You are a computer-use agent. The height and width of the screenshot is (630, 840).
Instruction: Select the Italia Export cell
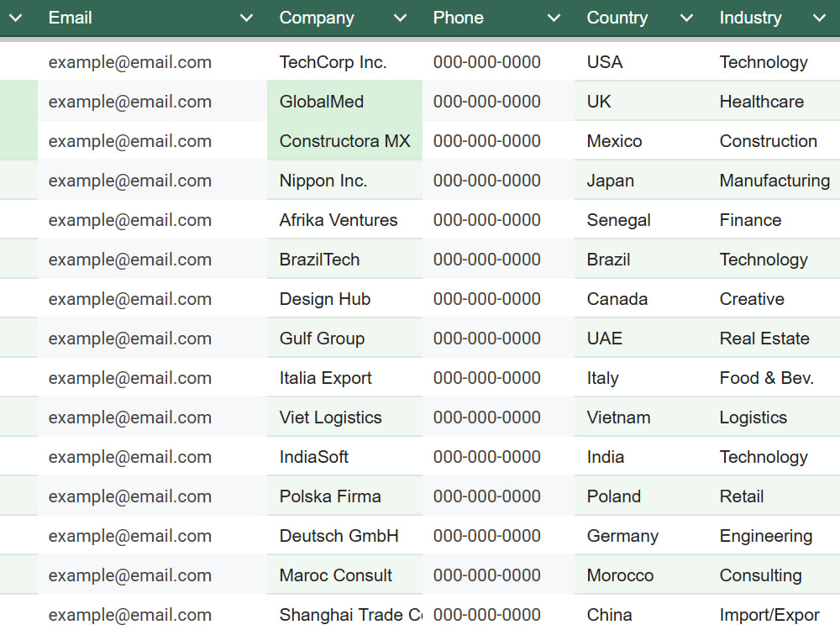coord(344,378)
